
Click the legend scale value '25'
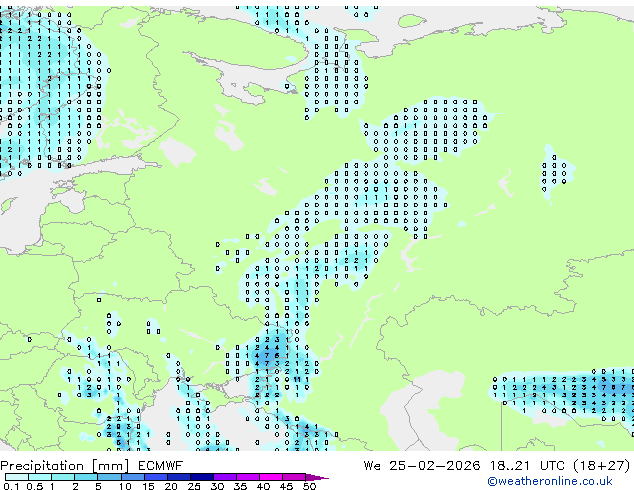pos(194,486)
